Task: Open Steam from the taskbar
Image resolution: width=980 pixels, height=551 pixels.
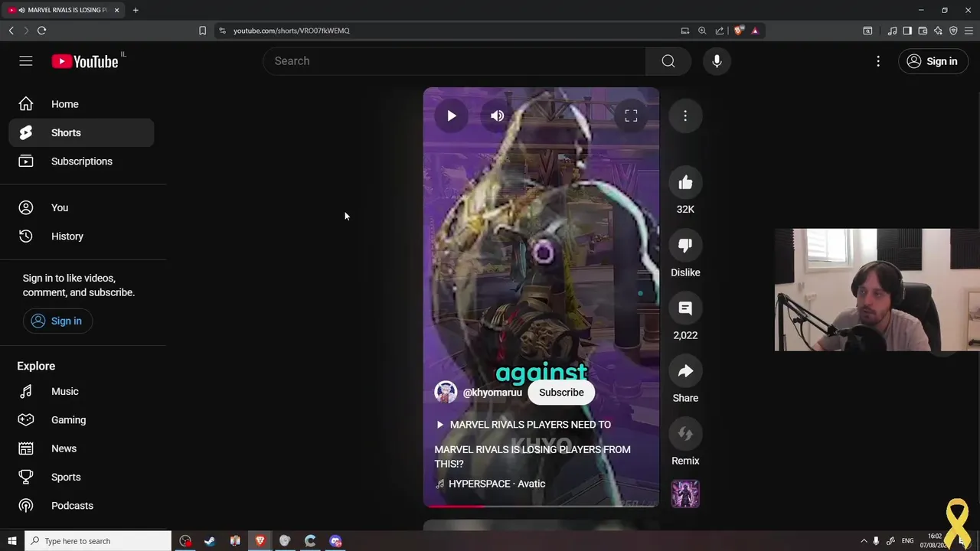Action: [x=210, y=541]
